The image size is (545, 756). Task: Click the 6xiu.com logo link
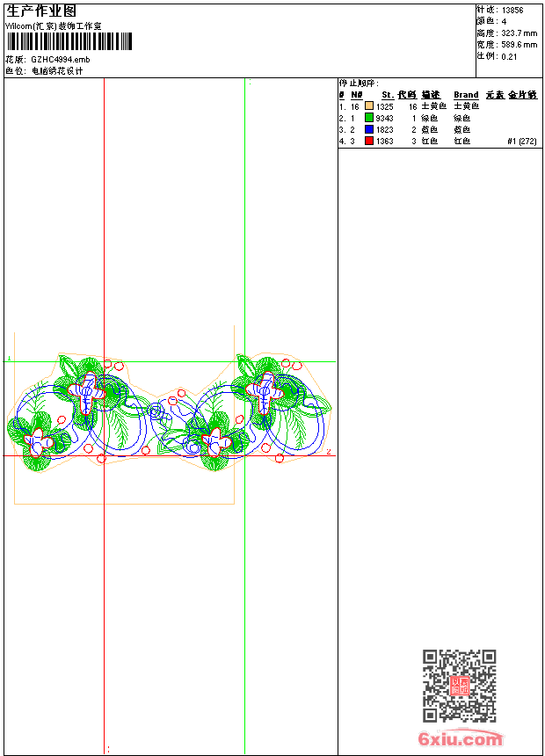coord(461,738)
